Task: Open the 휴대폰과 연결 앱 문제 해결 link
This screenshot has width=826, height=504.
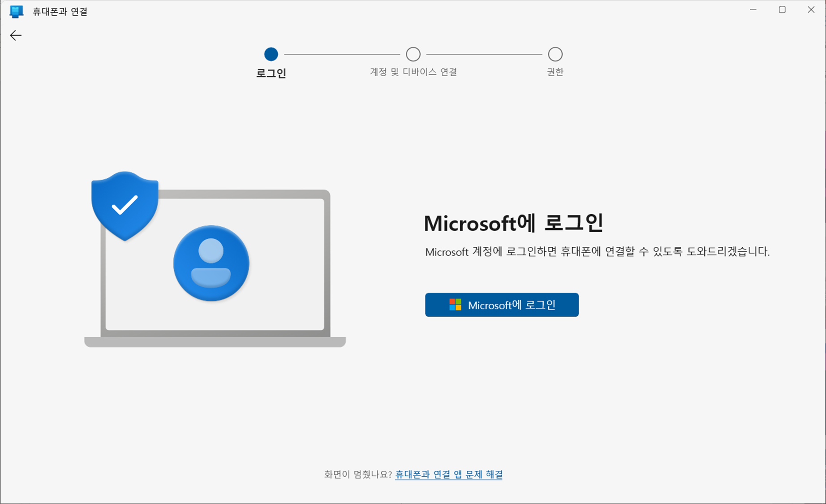Action: 448,474
